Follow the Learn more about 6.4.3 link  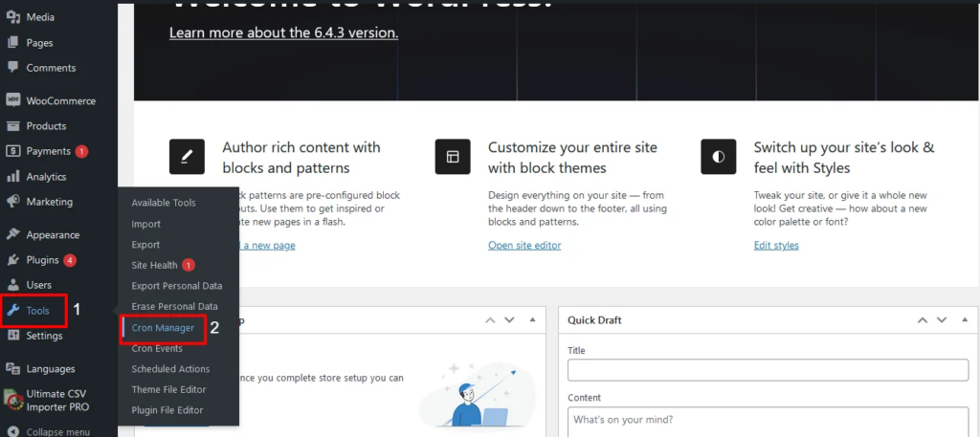click(x=283, y=33)
